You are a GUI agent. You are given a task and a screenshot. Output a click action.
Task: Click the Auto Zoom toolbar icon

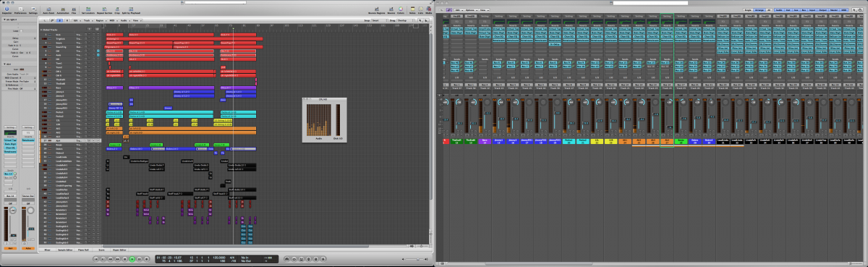(x=48, y=10)
